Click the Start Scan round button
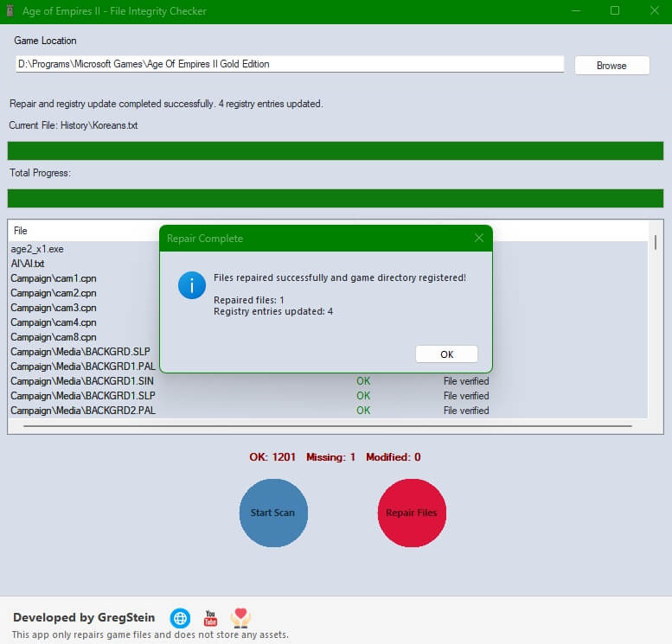 pos(273,513)
